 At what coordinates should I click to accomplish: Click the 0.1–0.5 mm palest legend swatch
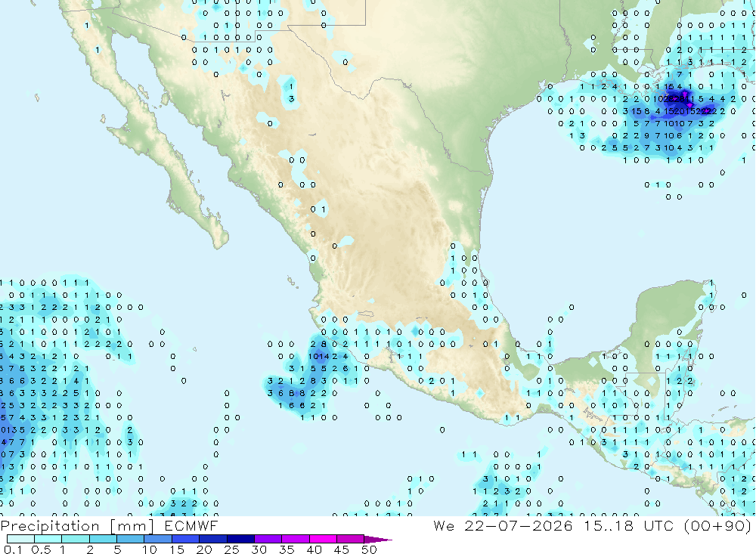20,539
